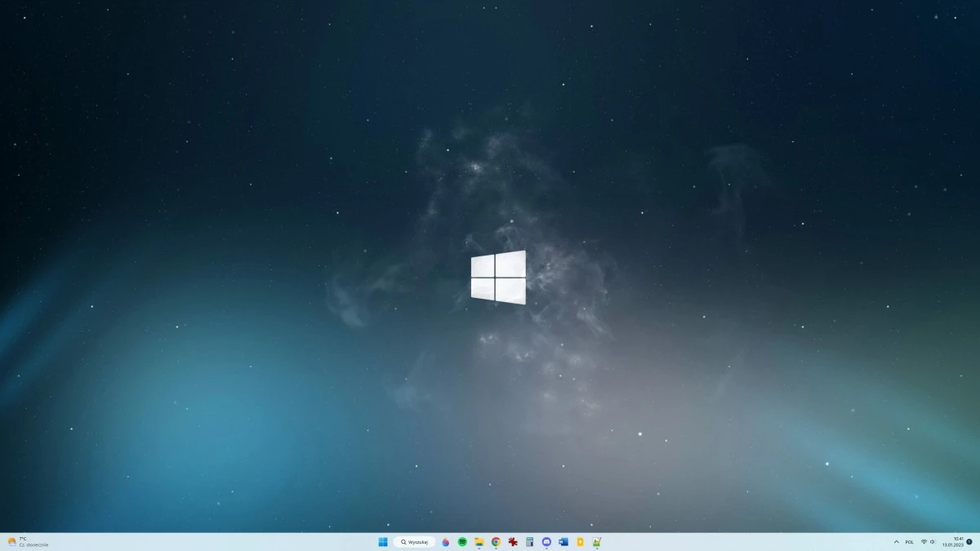Viewport: 980px width, 551px height.
Task: Open the volume indicator in the tray
Action: pyautogui.click(x=932, y=541)
